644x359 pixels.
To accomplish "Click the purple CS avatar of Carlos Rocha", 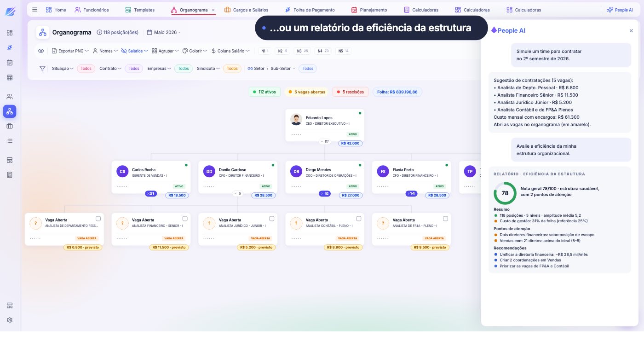I will point(122,172).
